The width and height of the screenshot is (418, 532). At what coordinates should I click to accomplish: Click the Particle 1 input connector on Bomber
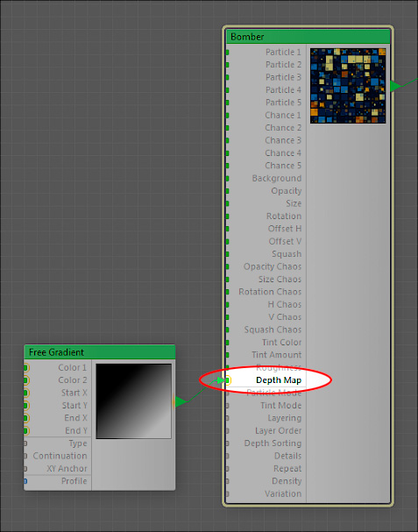point(227,53)
